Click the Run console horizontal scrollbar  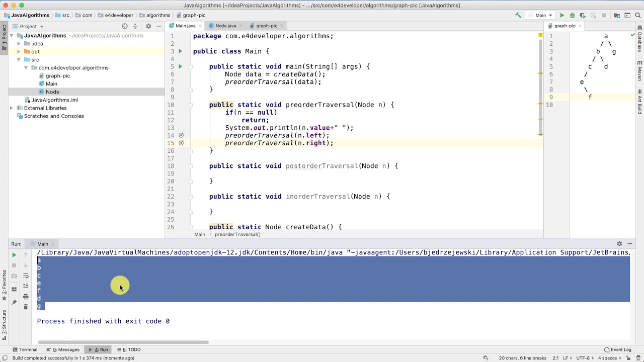pos(123,342)
